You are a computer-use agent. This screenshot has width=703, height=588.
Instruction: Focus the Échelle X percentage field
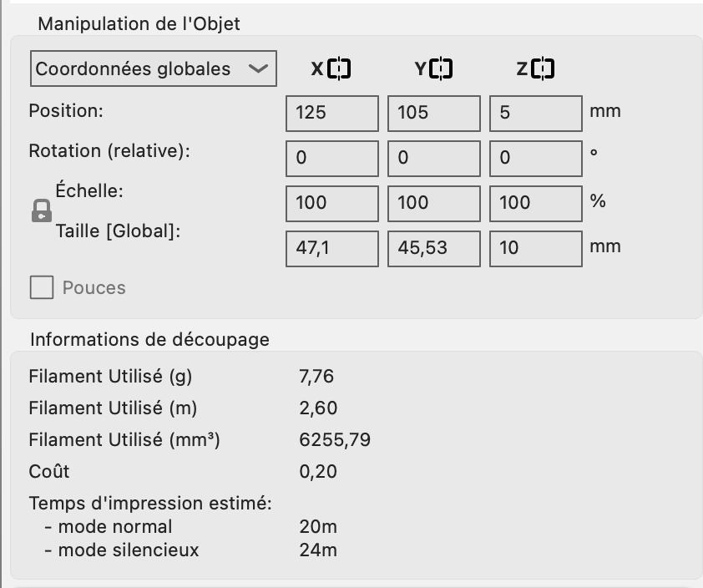[332, 203]
